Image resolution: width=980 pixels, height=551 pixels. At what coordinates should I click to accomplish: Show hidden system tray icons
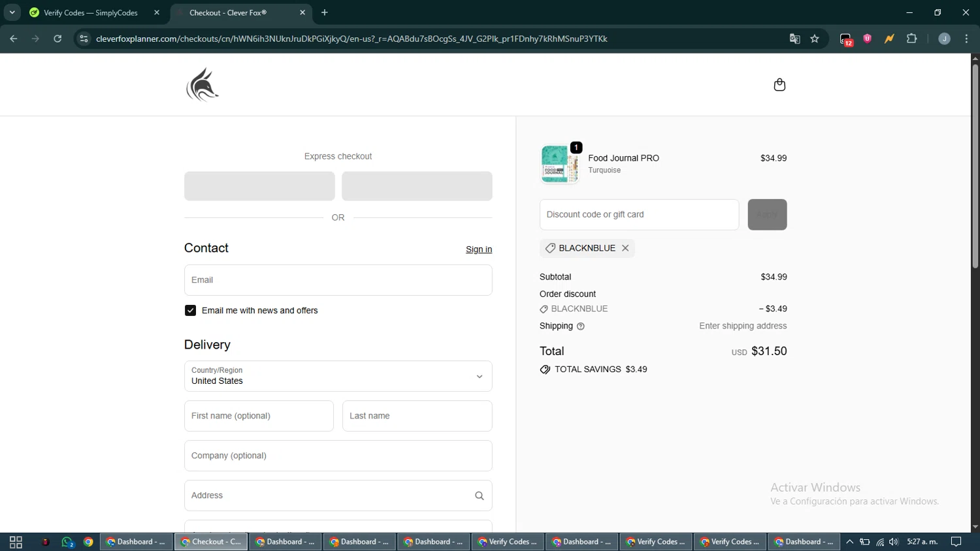[x=849, y=542]
